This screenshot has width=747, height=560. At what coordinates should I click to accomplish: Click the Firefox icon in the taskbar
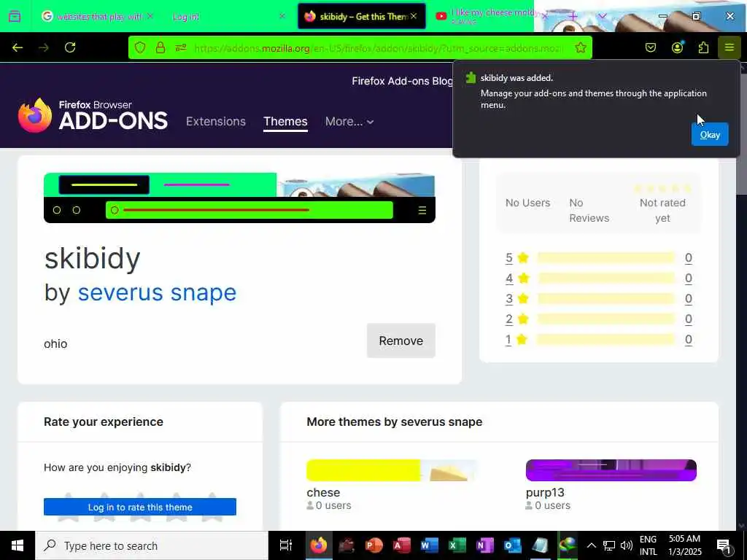(319, 545)
